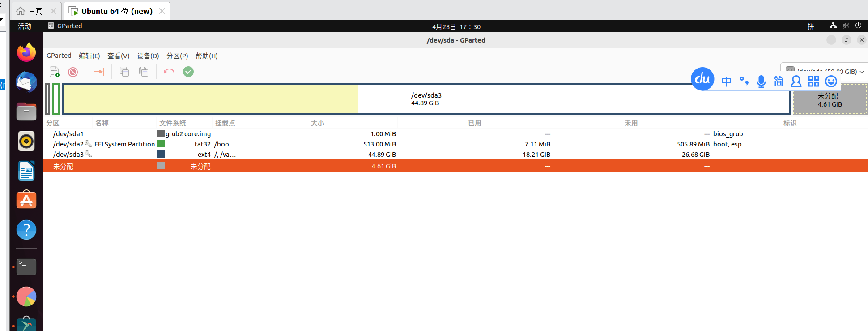The width and height of the screenshot is (868, 331).
Task: Click the 18.21 GiB used value
Action: [536, 155]
